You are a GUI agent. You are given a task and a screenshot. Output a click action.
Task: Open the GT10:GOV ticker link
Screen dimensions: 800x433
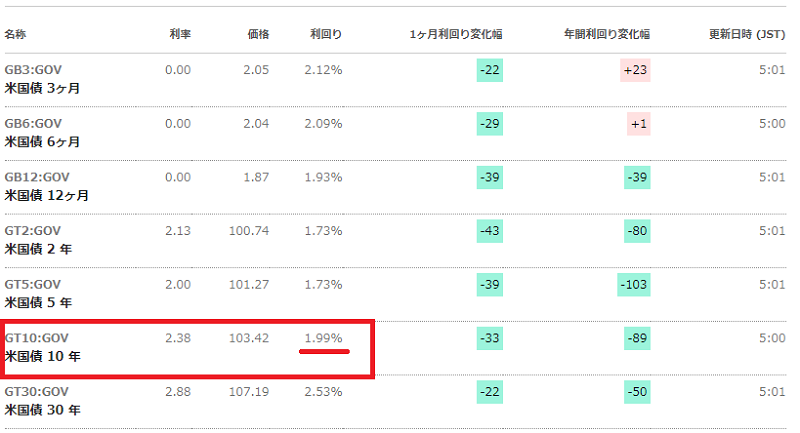(36, 338)
